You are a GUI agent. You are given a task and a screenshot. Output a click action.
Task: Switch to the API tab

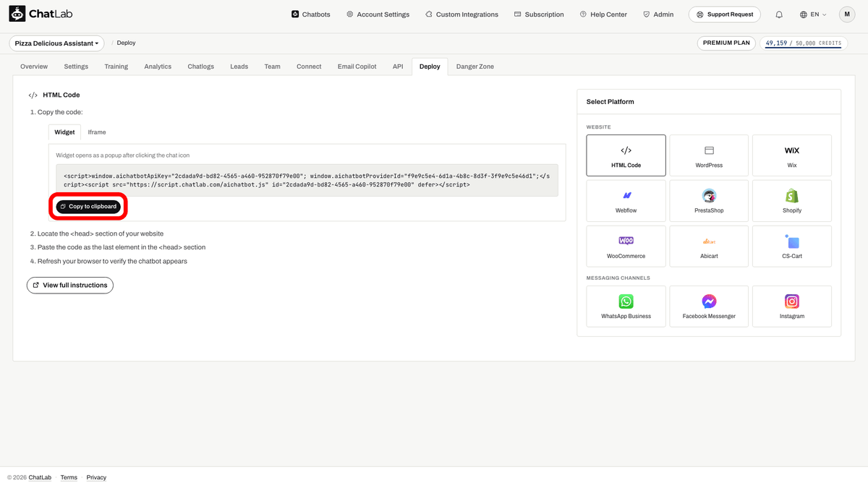[x=398, y=67]
